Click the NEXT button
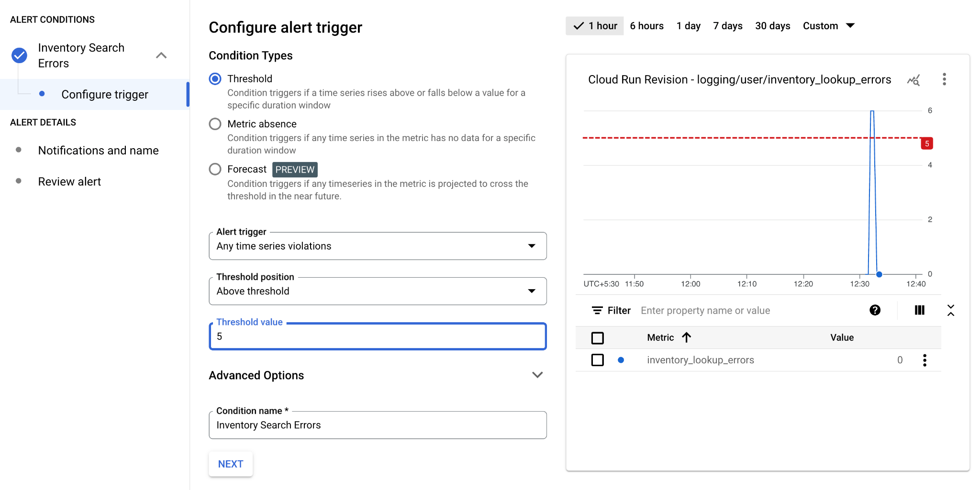 [x=231, y=464]
